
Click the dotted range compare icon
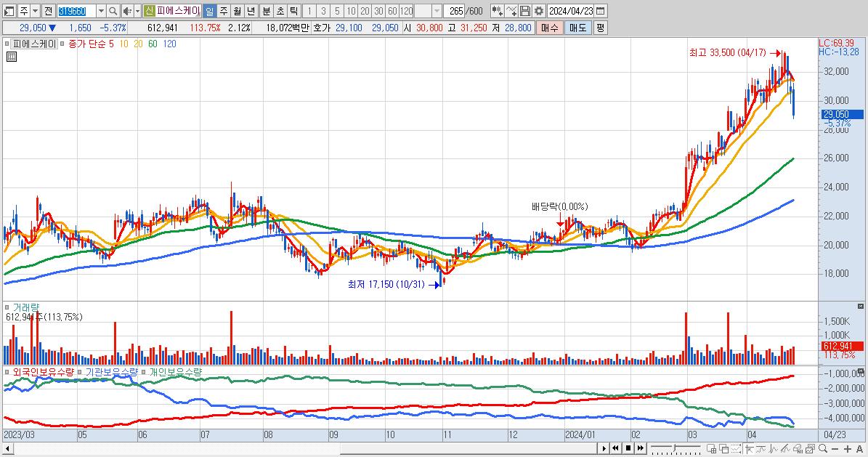pos(737,448)
